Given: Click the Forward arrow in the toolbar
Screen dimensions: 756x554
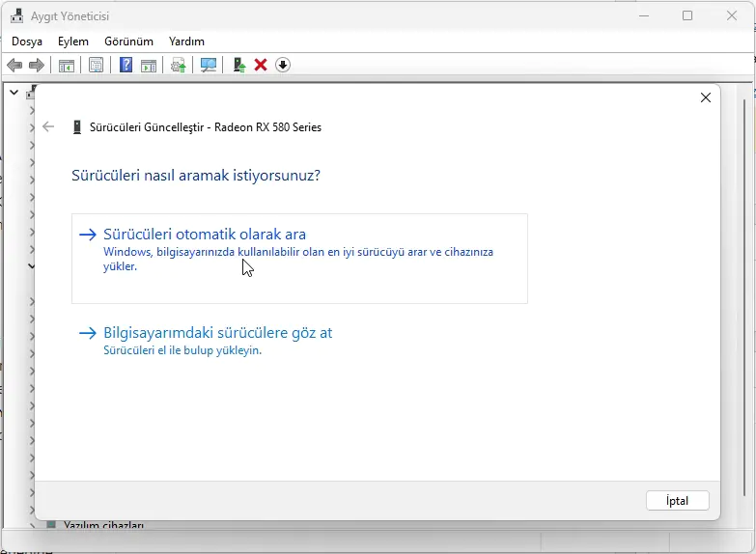Looking at the screenshot, I should 37,65.
